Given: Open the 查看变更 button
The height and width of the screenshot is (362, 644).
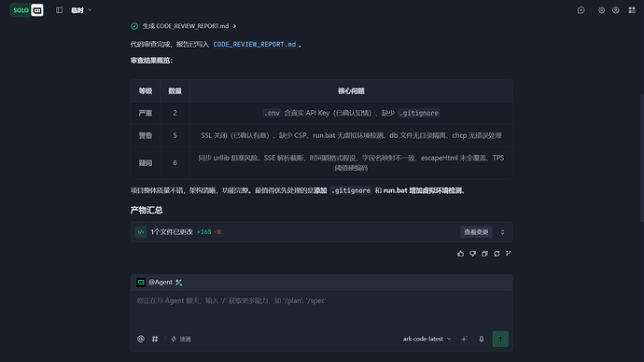Looking at the screenshot, I should coord(476,232).
